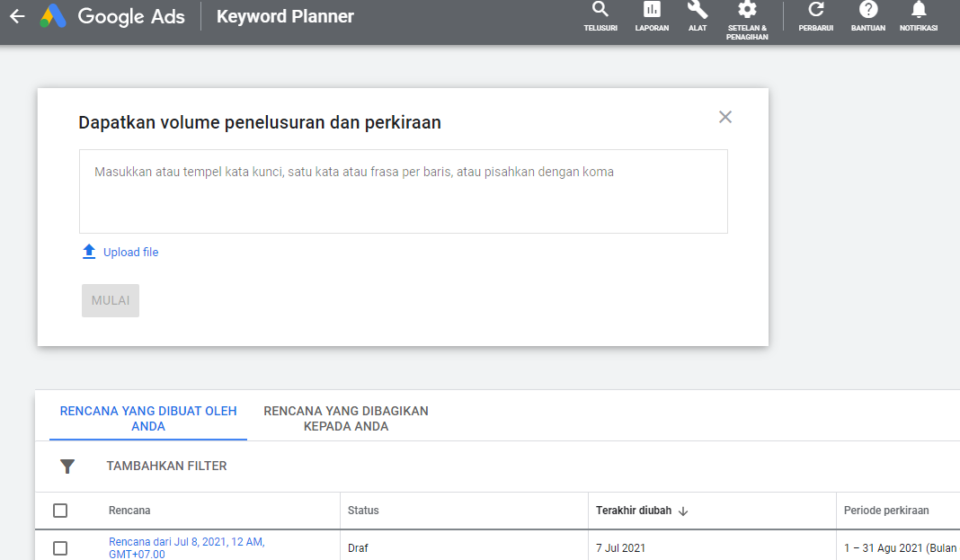Image resolution: width=960 pixels, height=560 pixels.
Task: Click the MULAI button
Action: (111, 300)
